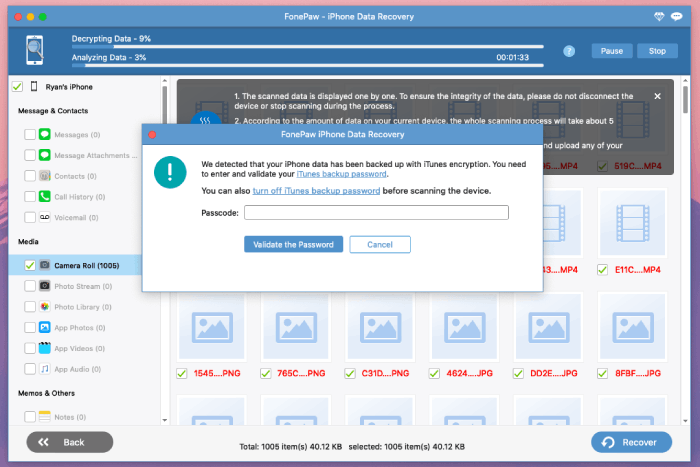Click the Analyzing Data progress bar
The height and width of the screenshot is (467, 700).
(x=308, y=65)
